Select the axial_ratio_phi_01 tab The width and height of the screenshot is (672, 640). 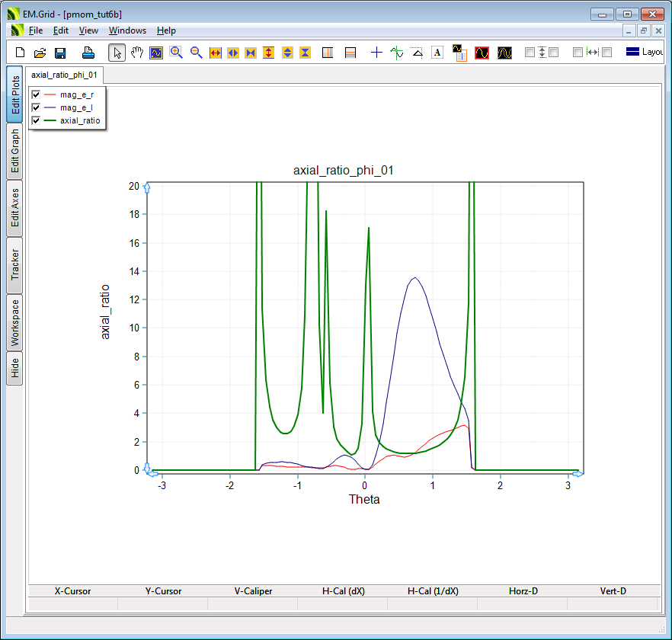click(x=64, y=75)
